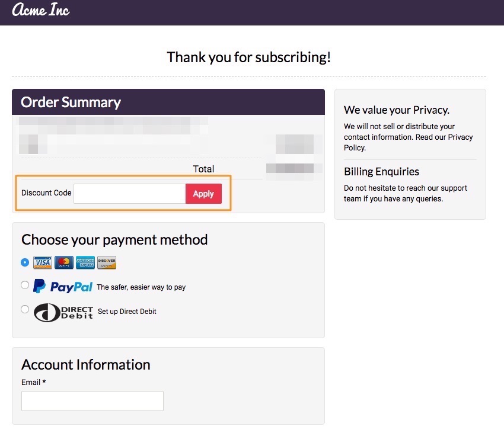The height and width of the screenshot is (433, 504).
Task: Focus the Discount Code input field
Action: [x=129, y=194]
